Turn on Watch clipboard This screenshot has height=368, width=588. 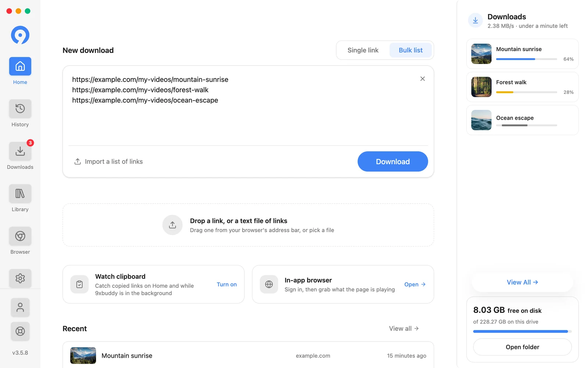[227, 284]
